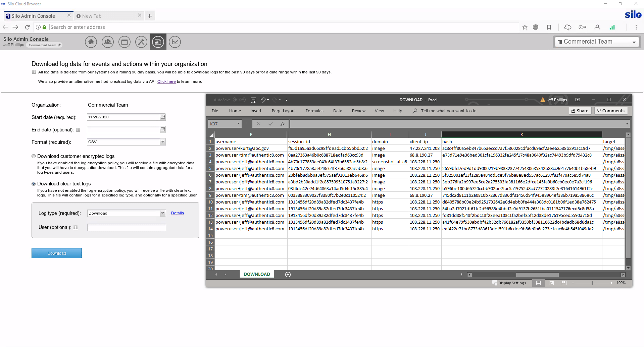Click the Start date input field
This screenshot has width=644, height=347.
(123, 117)
